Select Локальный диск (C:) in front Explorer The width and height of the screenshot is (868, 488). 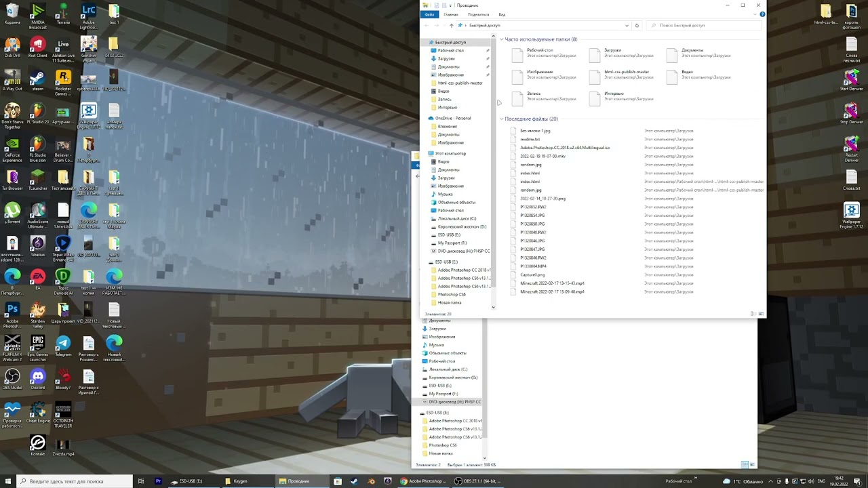[456, 218]
